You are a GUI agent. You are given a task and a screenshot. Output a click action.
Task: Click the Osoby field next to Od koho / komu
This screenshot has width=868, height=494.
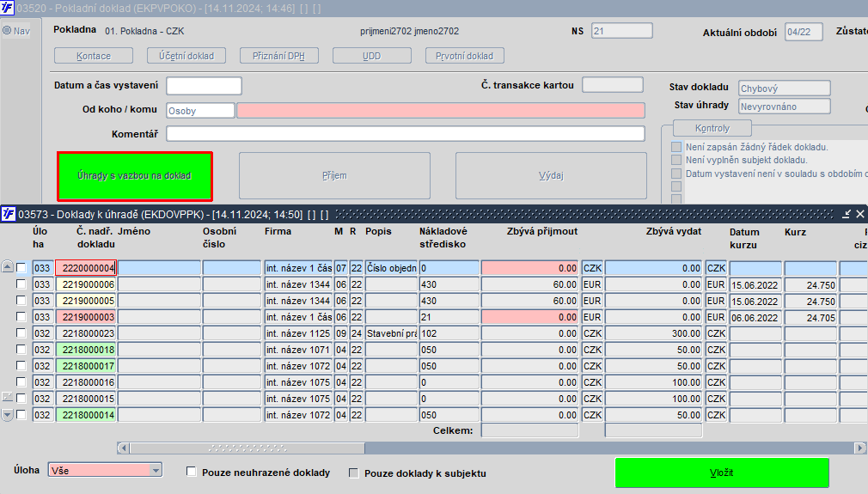pos(200,111)
